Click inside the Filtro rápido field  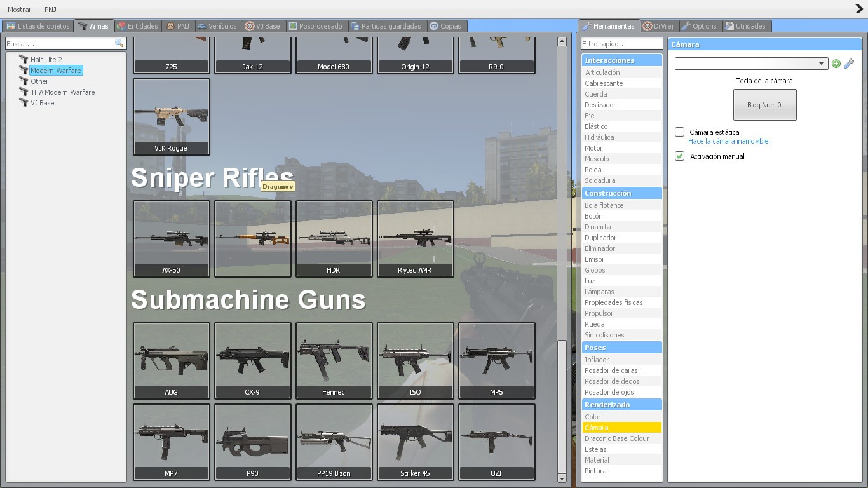[x=621, y=43]
